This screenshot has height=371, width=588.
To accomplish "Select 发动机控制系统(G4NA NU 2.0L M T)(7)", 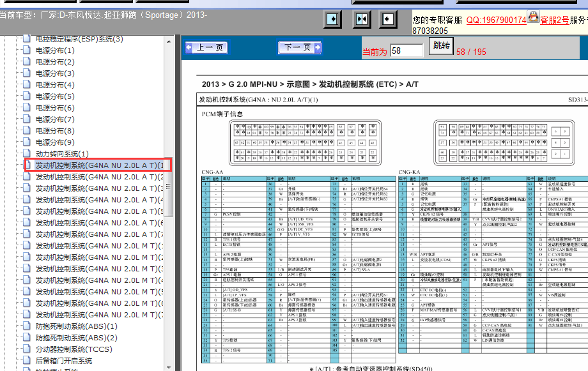I will (x=99, y=315).
